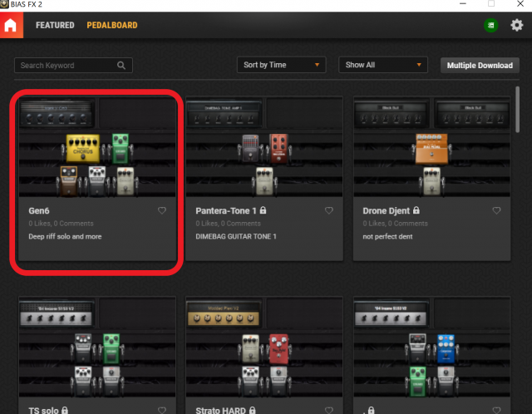Select the grey EQ pedal in Pantera-Tone 1

(x=250, y=149)
